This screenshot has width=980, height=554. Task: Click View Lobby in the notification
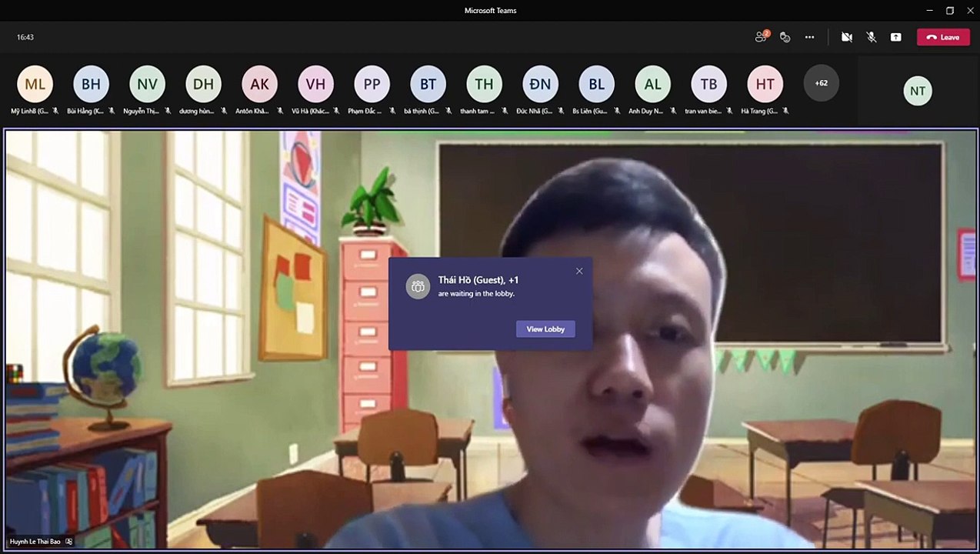545,329
